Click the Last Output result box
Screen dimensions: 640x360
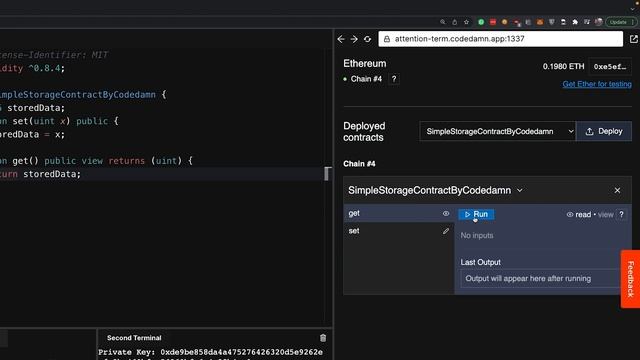click(x=540, y=278)
